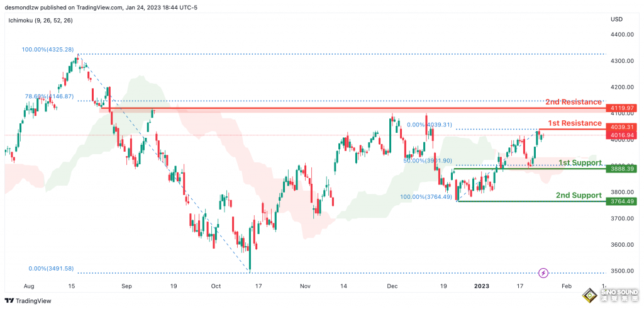Click the Oct label on time axis

[x=216, y=286]
